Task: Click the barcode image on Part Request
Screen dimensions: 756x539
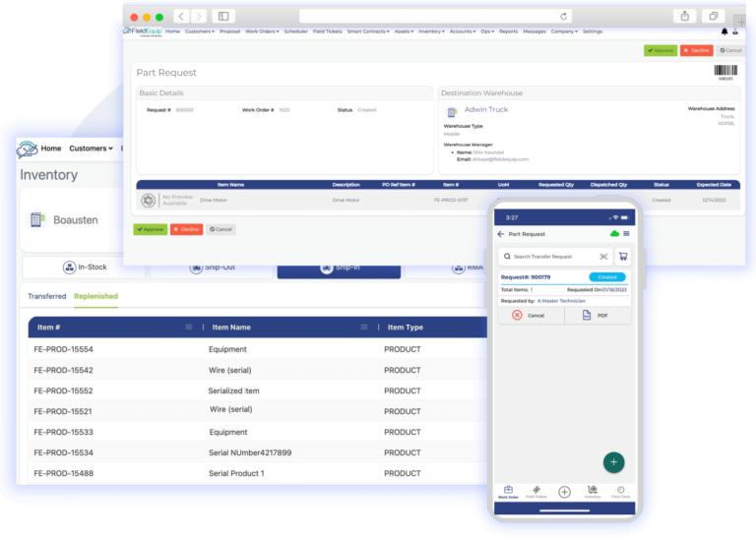Action: 725,71
